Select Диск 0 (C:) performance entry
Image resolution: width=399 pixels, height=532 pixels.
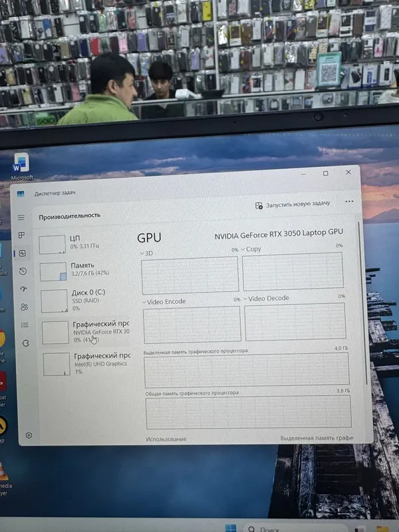[x=85, y=301]
